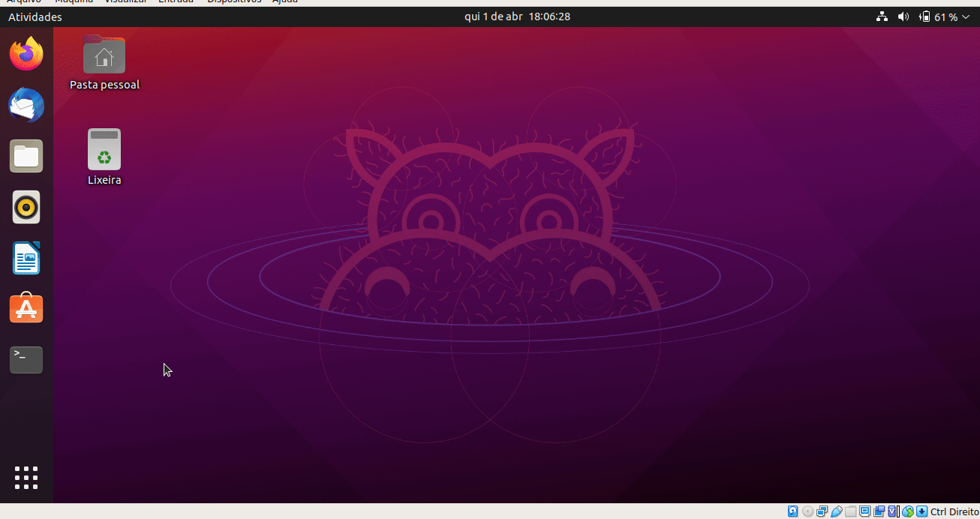Viewport: 980px width, 519px height.
Task: Launch the Terminal from the dock
Action: click(x=26, y=360)
